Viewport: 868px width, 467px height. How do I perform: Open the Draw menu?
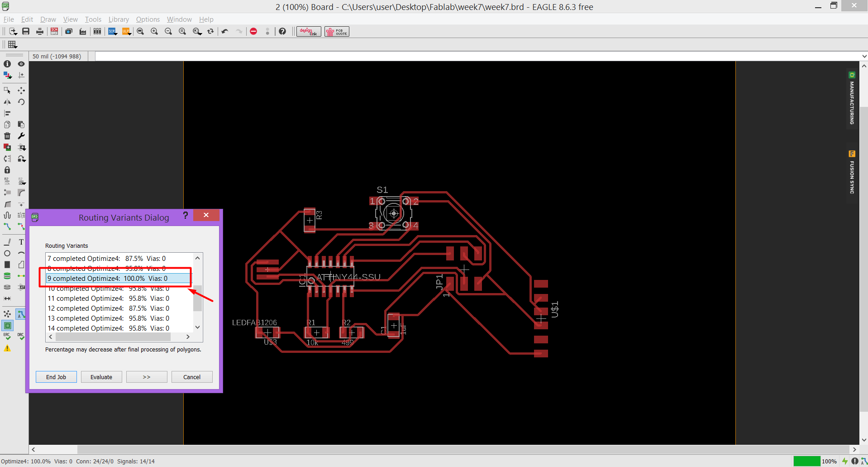(48, 19)
